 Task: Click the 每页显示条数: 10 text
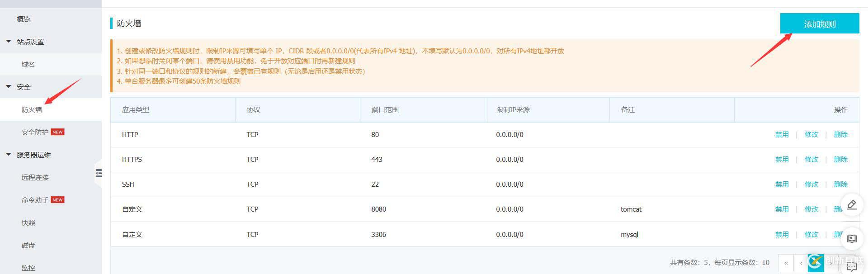click(x=742, y=262)
